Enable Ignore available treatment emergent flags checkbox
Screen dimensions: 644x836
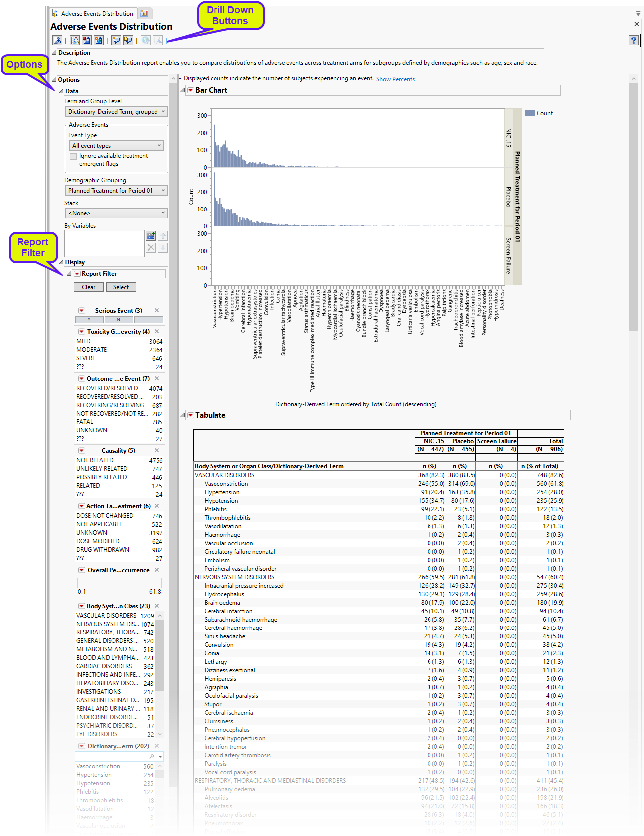(74, 156)
